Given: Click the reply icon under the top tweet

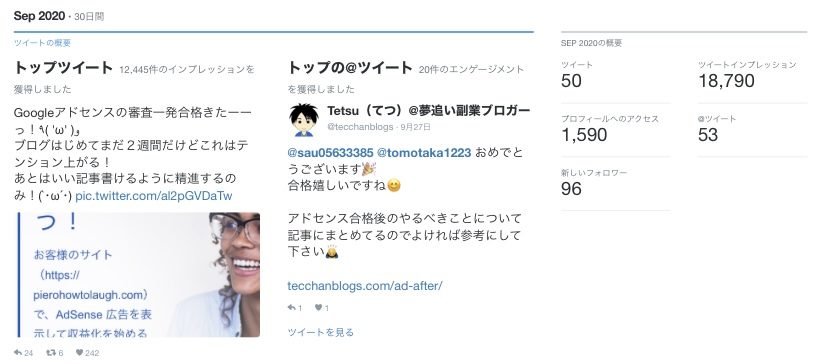Looking at the screenshot, I should pyautogui.click(x=18, y=352).
